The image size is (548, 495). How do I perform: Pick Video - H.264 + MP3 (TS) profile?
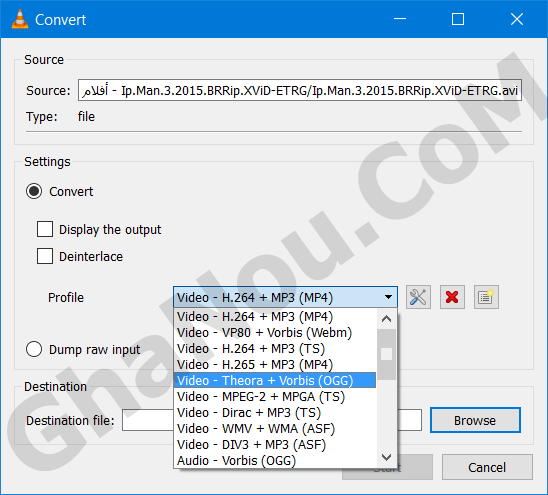(275, 349)
